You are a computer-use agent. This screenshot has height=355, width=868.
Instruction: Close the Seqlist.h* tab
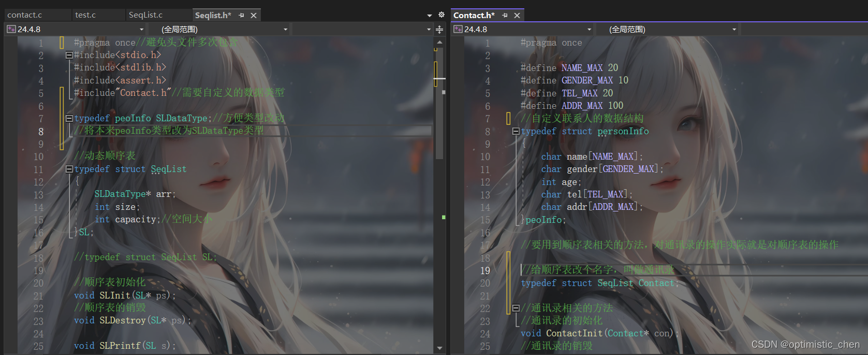point(254,16)
